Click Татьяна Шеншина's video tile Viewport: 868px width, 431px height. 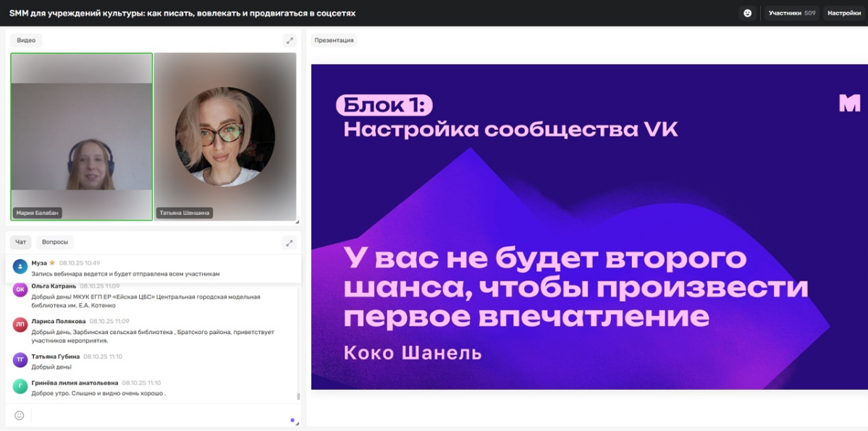coord(225,137)
